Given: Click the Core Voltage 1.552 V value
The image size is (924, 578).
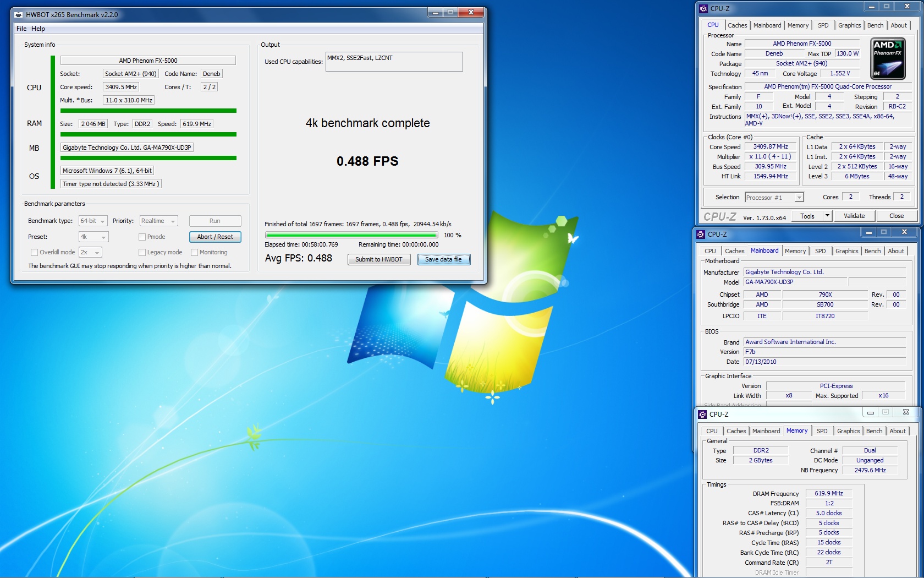Looking at the screenshot, I should coord(840,73).
